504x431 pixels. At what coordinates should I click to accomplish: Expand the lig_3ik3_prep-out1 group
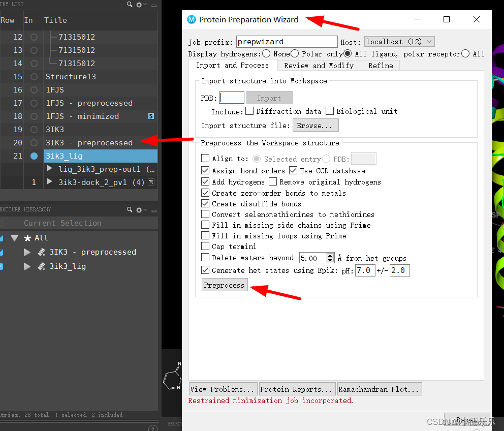point(49,169)
